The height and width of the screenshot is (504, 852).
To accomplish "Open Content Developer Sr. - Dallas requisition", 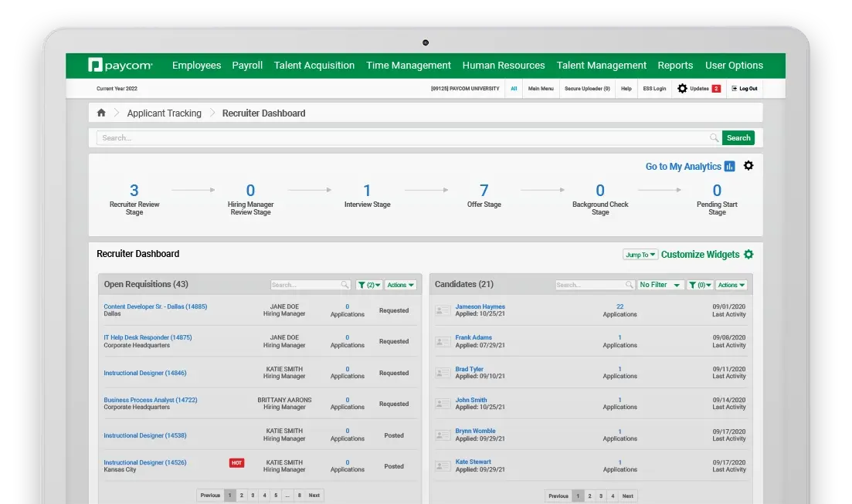I will pyautogui.click(x=155, y=306).
